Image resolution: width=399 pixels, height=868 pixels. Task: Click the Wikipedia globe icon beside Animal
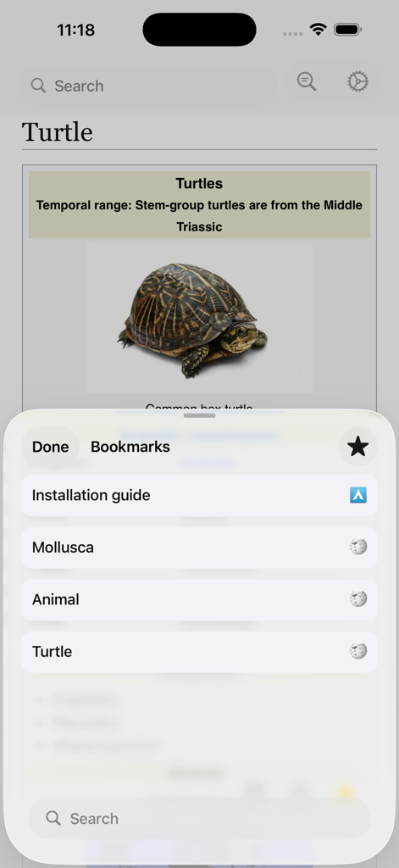click(358, 599)
